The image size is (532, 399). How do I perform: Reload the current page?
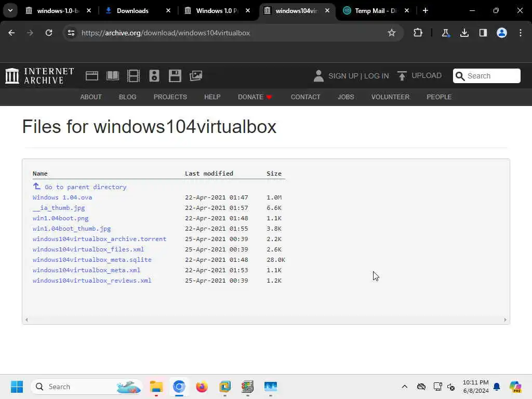tap(49, 33)
